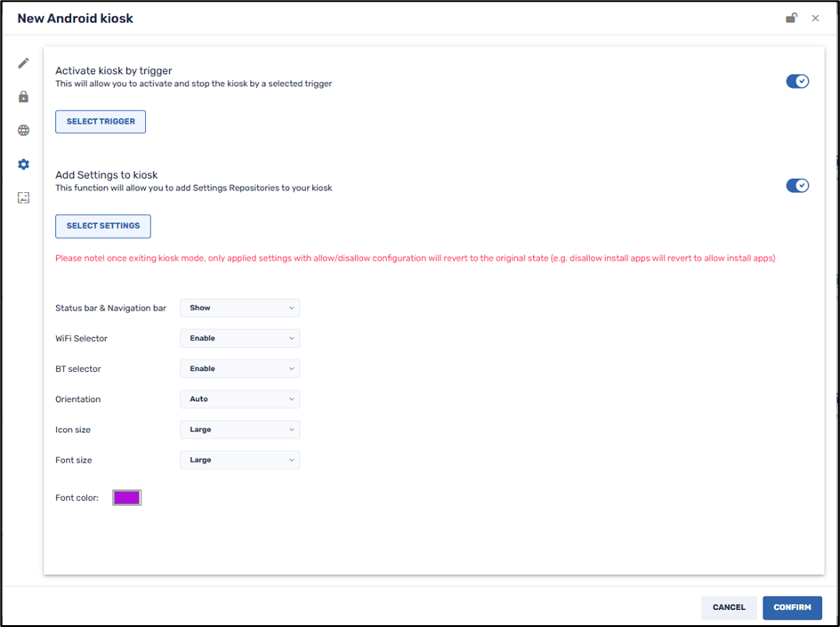The width and height of the screenshot is (840, 627).
Task: Pick the purple Font color swatch
Action: (x=126, y=498)
